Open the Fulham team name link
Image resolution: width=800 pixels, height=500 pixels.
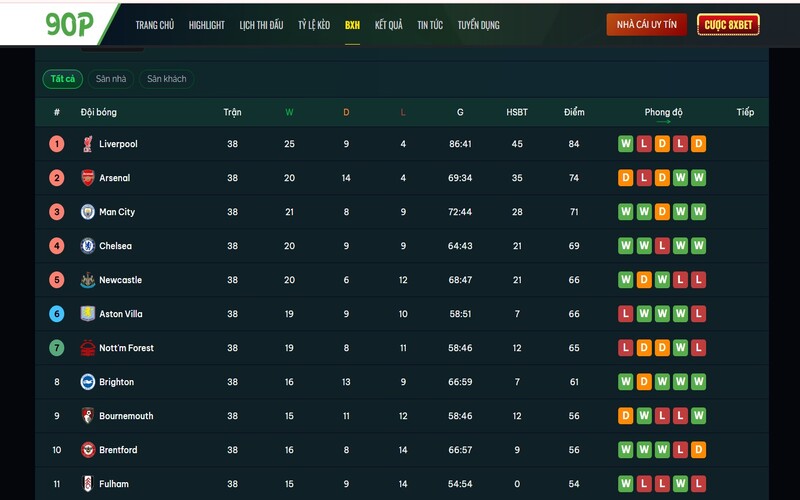[x=114, y=484]
